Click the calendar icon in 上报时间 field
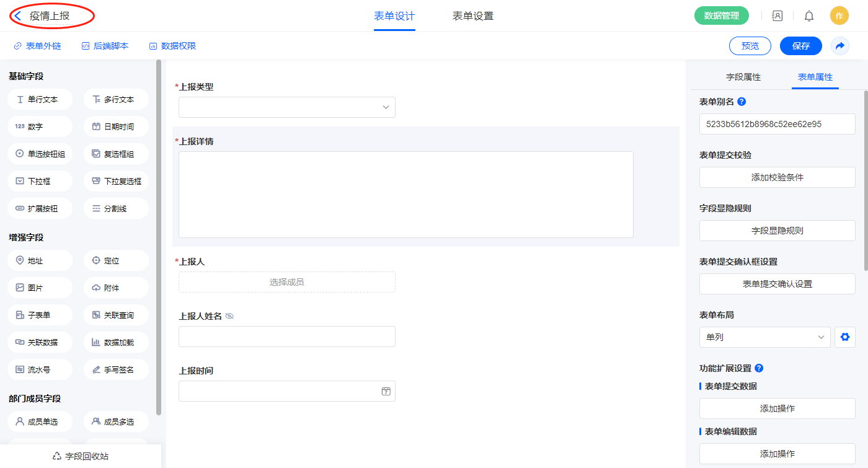This screenshot has width=868, height=468. [386, 391]
